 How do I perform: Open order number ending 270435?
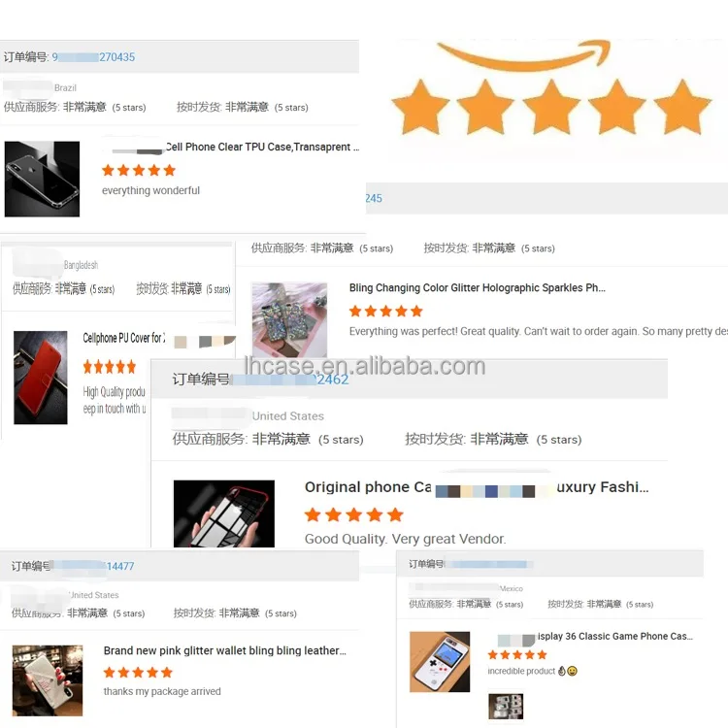93,57
